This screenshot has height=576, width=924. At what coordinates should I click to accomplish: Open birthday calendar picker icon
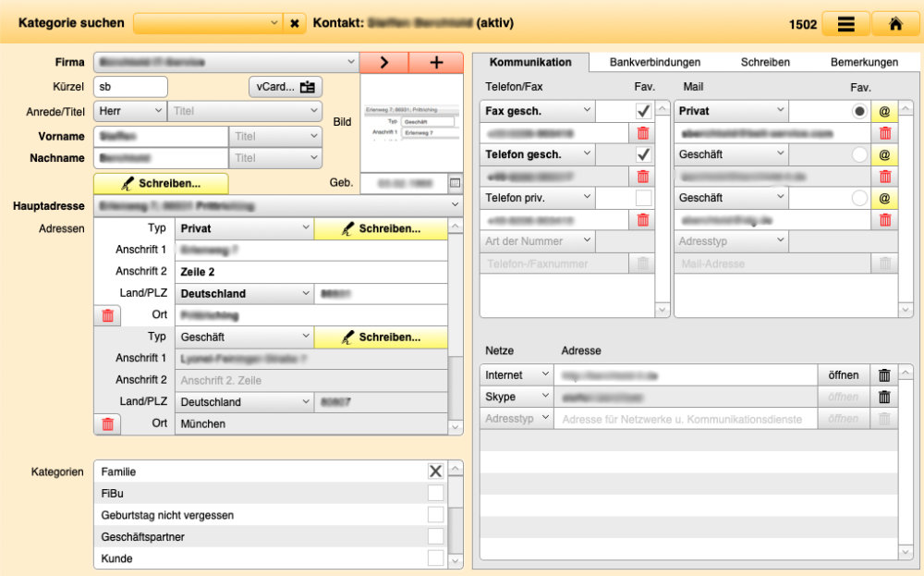(455, 183)
